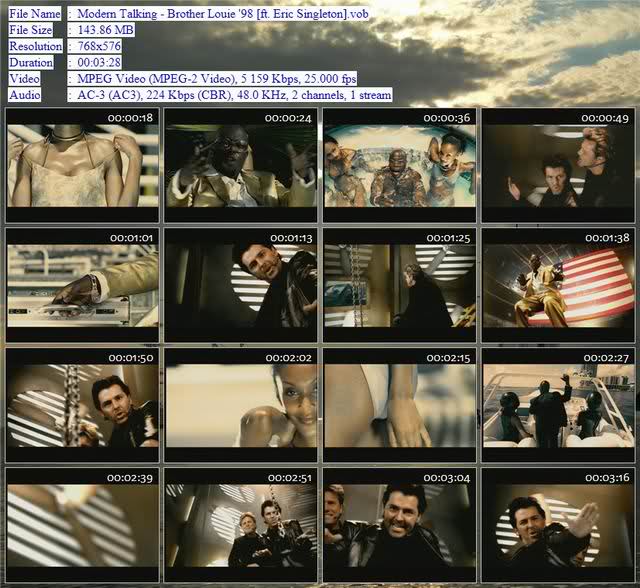
Task: Select the thumbnail timestamped 00:01:25
Action: (x=400, y=285)
